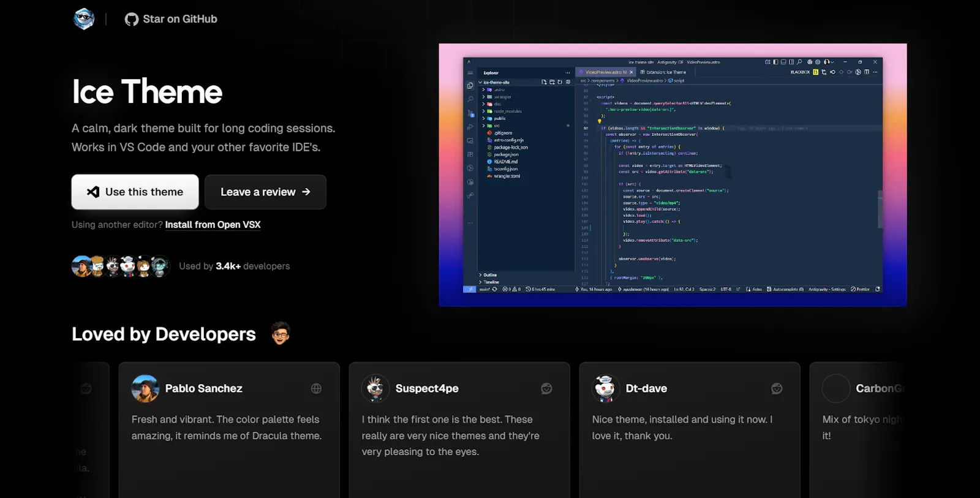Screen dimensions: 980x498
Task: Click New File icon in preview's Explorer header
Action: tap(544, 81)
